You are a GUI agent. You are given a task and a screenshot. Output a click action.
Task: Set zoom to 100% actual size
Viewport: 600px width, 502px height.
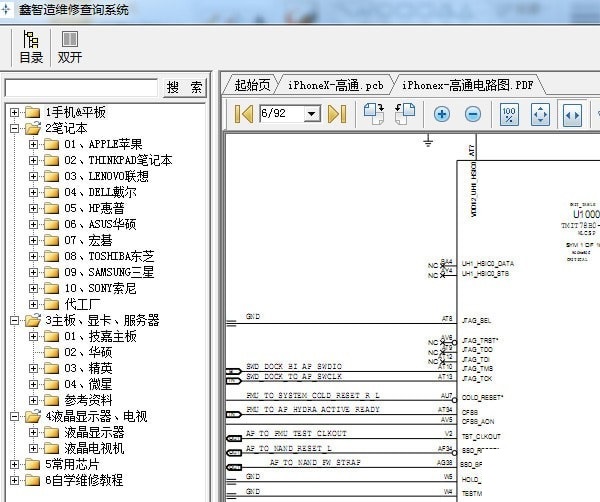click(x=509, y=114)
